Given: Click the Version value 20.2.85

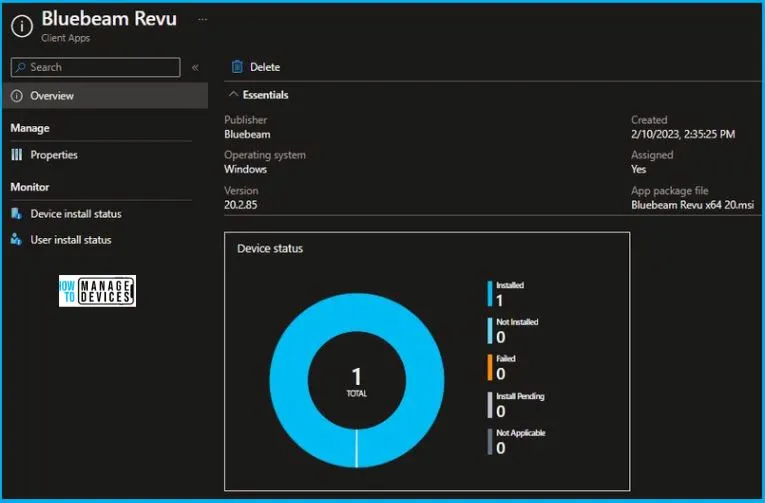Looking at the screenshot, I should 241,205.
